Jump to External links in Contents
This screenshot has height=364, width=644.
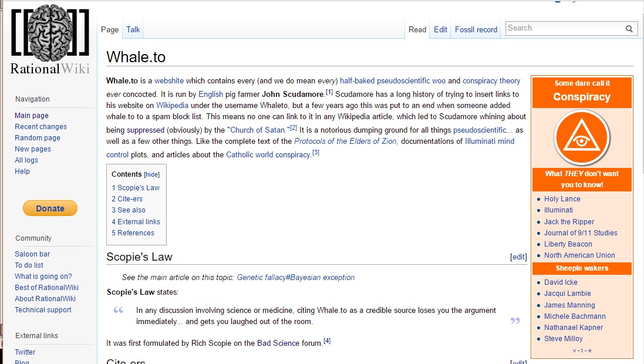coord(136,221)
